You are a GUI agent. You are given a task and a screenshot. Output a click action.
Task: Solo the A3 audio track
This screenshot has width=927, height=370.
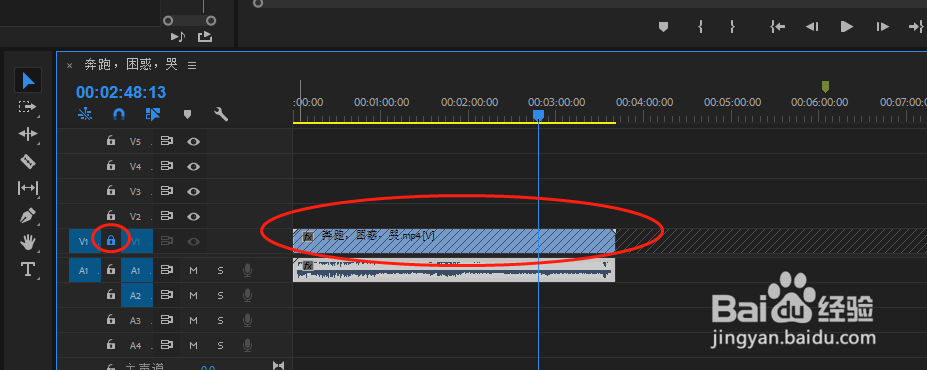pos(220,320)
